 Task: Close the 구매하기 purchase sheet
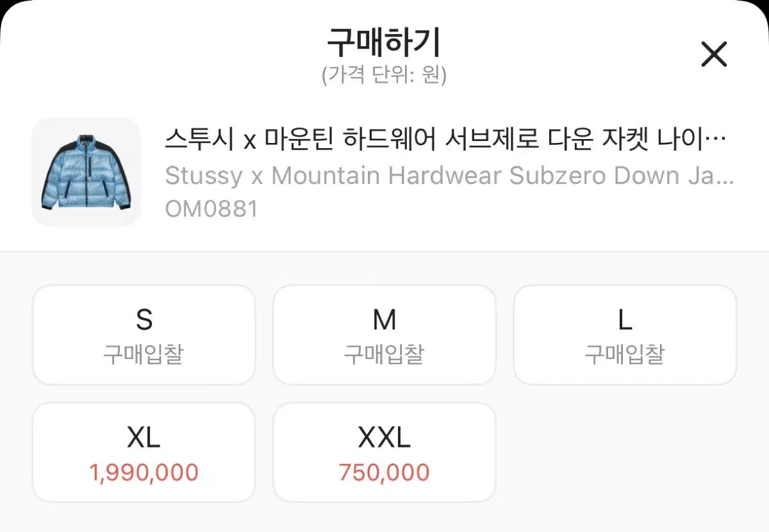[714, 54]
